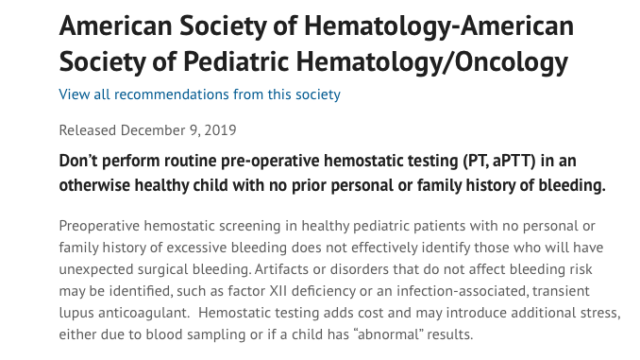640x360 pixels.
Task: Click paragraph line beginning 'unexpected surgical bleeding'
Action: [x=325, y=269]
